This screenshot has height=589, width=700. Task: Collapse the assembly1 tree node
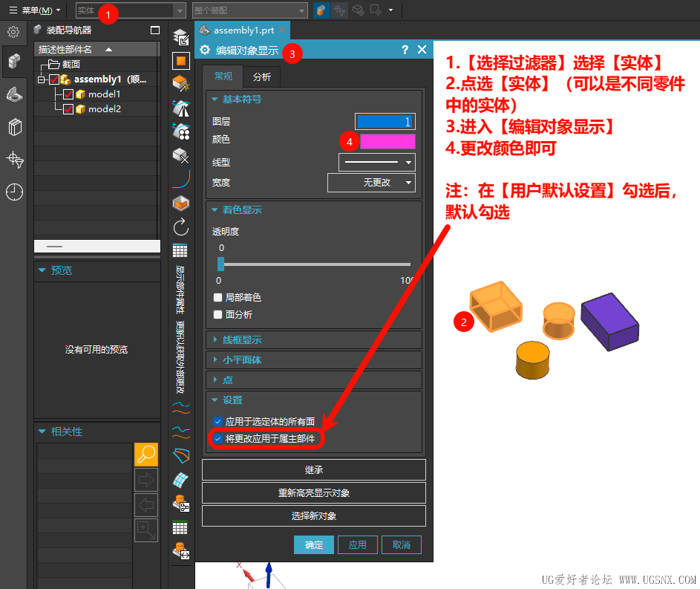coord(42,79)
